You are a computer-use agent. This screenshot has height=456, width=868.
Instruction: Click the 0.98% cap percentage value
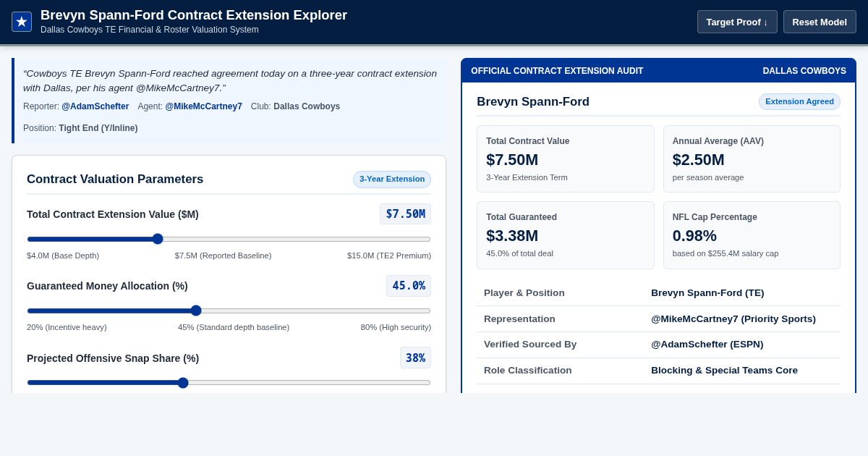[694, 236]
